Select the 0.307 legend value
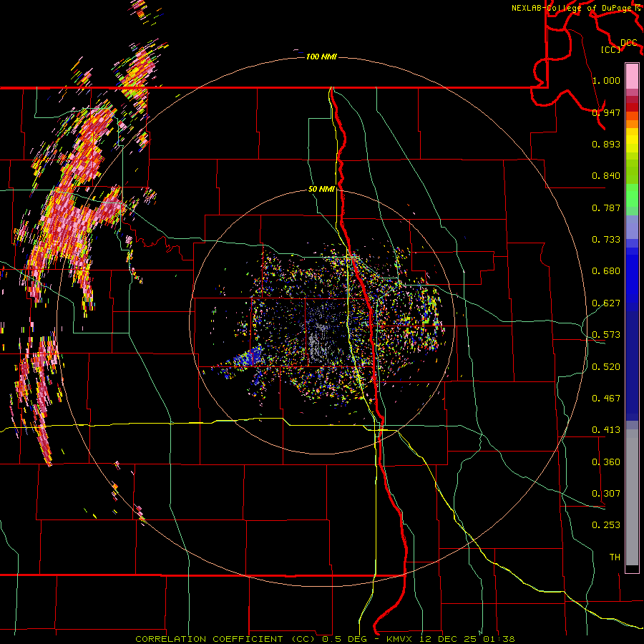 (606, 493)
